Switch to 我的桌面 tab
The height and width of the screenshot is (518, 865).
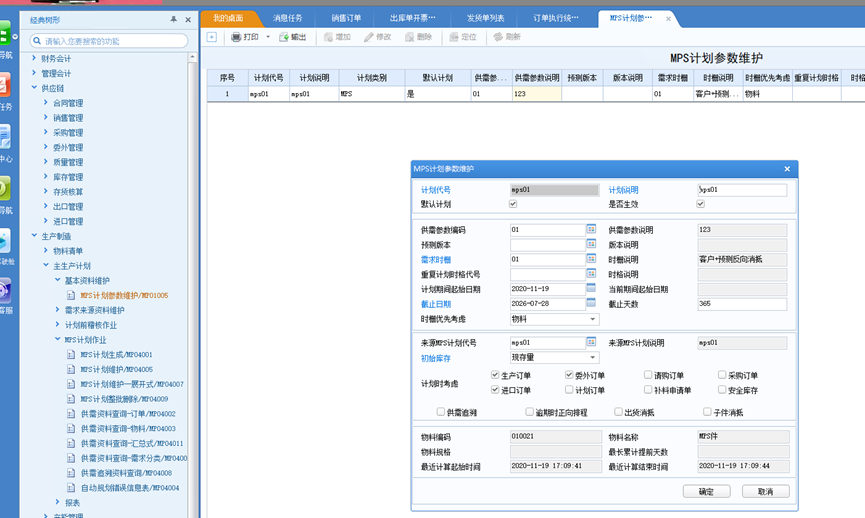pyautogui.click(x=228, y=18)
